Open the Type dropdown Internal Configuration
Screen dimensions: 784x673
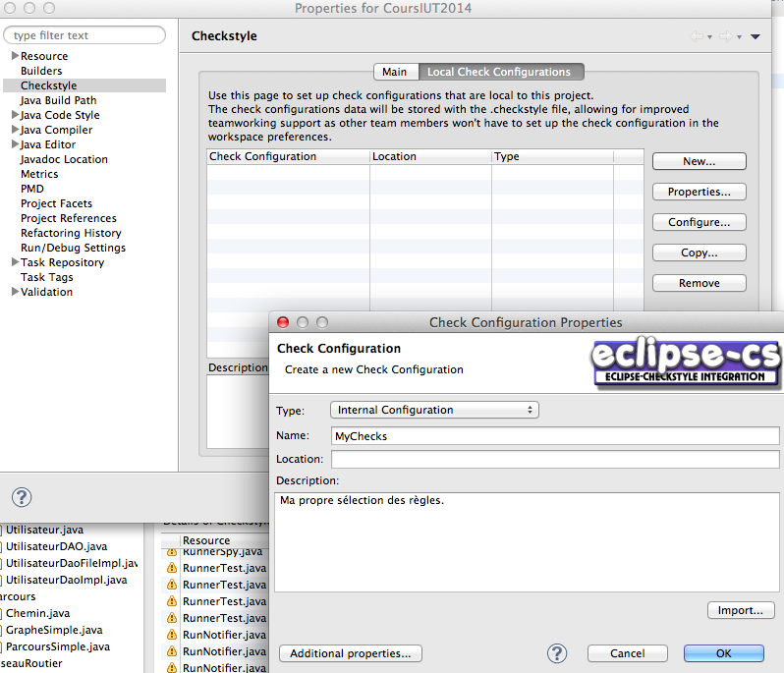434,410
